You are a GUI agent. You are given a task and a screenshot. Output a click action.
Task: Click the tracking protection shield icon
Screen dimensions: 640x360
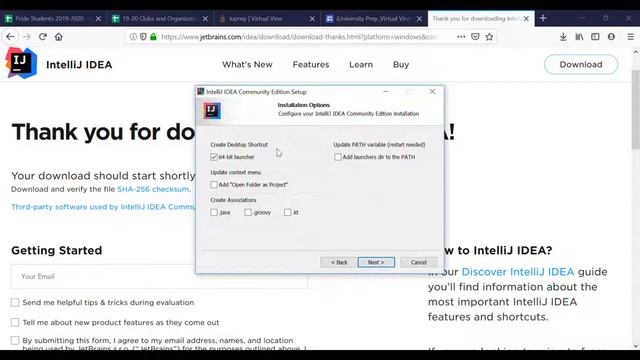pos(143,37)
